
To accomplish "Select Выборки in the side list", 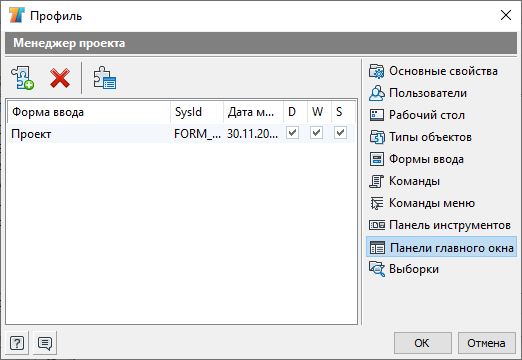I will (404, 269).
